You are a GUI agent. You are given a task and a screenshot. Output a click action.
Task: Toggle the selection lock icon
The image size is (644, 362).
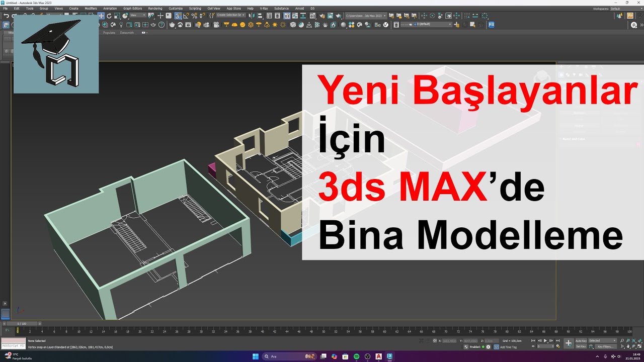pyautogui.click(x=428, y=340)
